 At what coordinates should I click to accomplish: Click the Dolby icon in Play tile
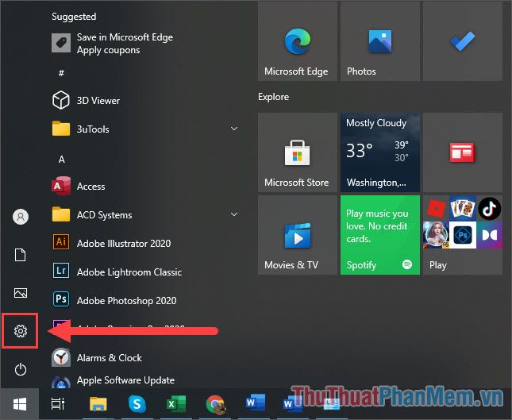click(490, 235)
